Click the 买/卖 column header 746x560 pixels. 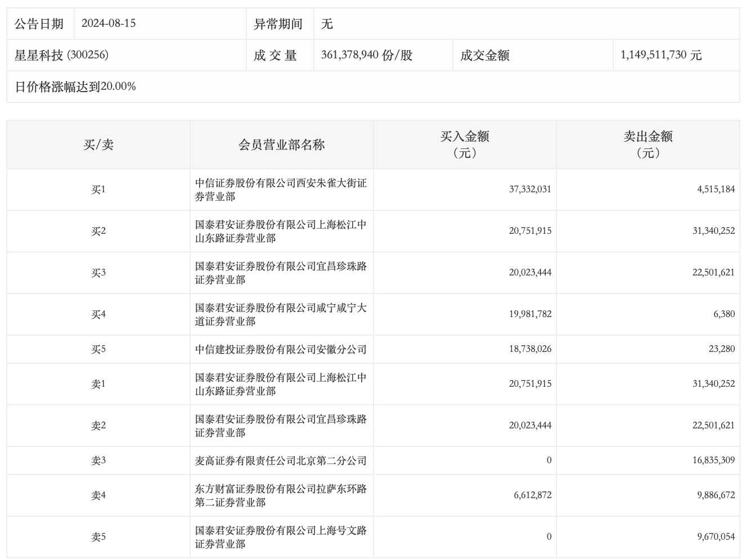(98, 144)
